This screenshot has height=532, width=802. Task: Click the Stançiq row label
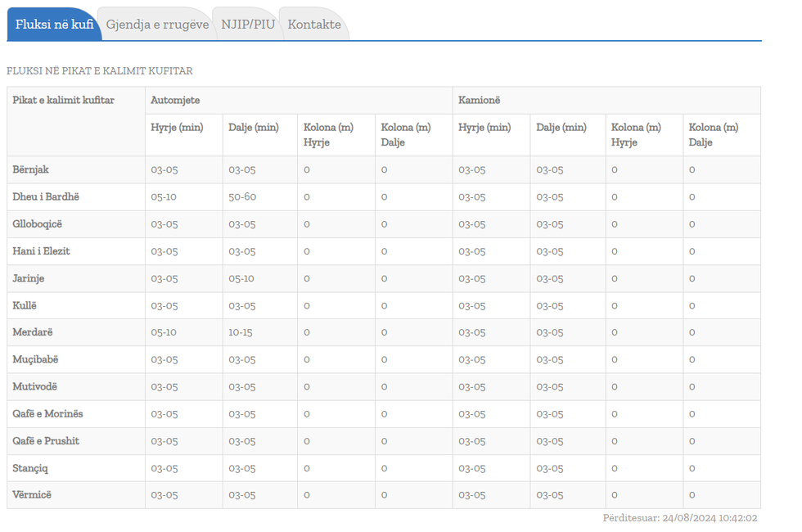pos(32,468)
